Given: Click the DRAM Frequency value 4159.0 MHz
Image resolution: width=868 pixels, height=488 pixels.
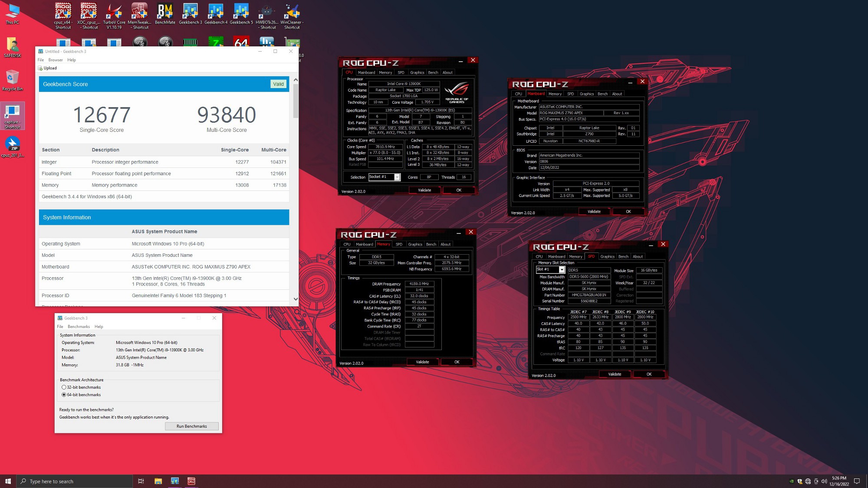Looking at the screenshot, I should pos(419,284).
